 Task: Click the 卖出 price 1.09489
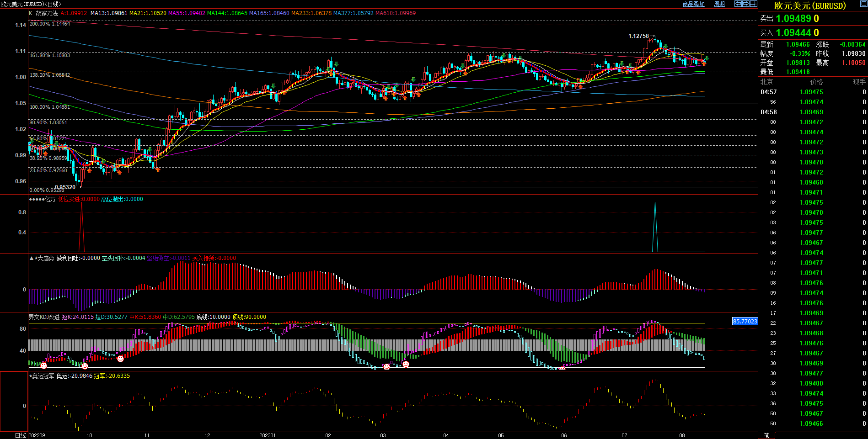coord(793,19)
